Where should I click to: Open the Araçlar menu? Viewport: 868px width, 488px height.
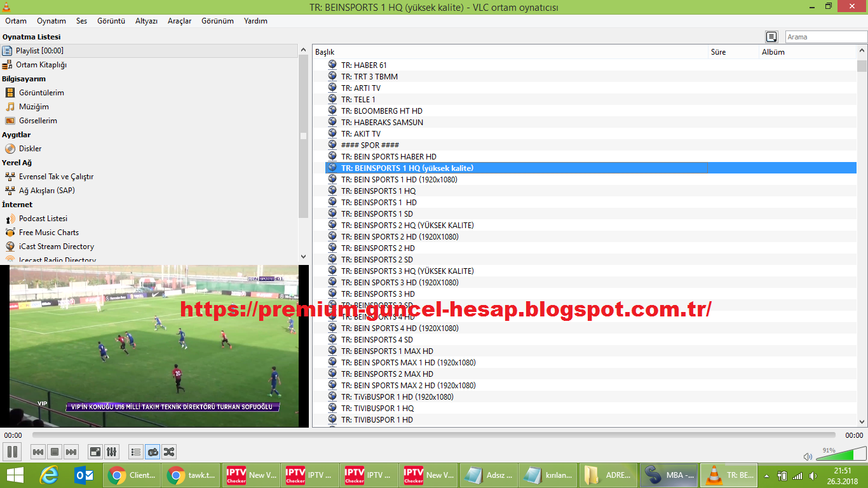[179, 21]
